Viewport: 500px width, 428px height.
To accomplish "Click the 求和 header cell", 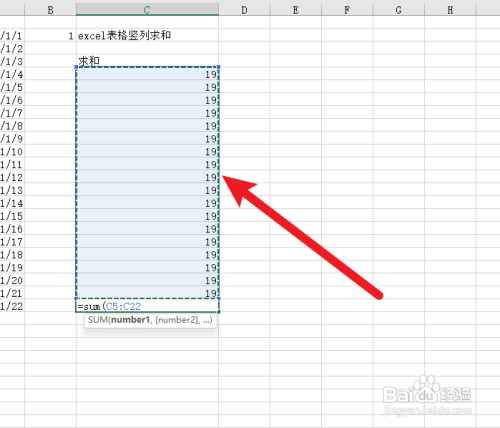I will tap(147, 61).
